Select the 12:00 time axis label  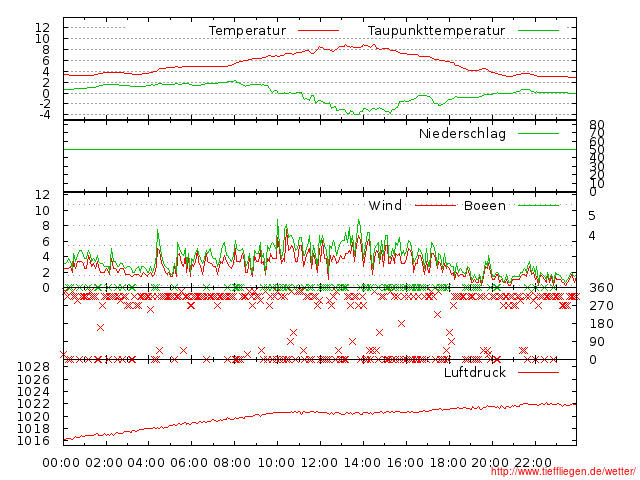pos(319,463)
